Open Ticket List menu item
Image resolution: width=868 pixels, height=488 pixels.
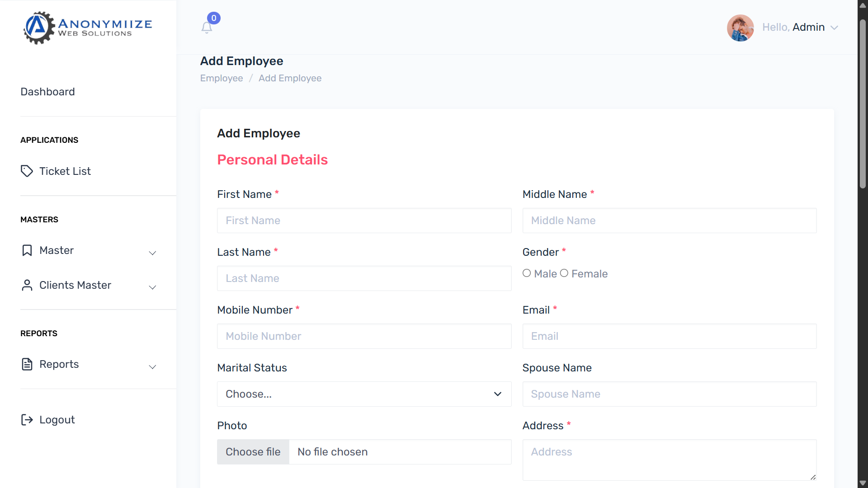pyautogui.click(x=65, y=171)
